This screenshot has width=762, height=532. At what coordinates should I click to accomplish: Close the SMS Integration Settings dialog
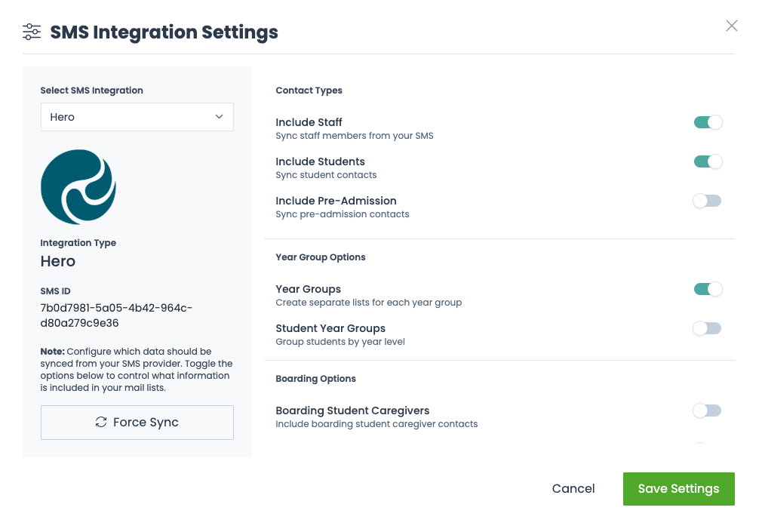click(731, 26)
